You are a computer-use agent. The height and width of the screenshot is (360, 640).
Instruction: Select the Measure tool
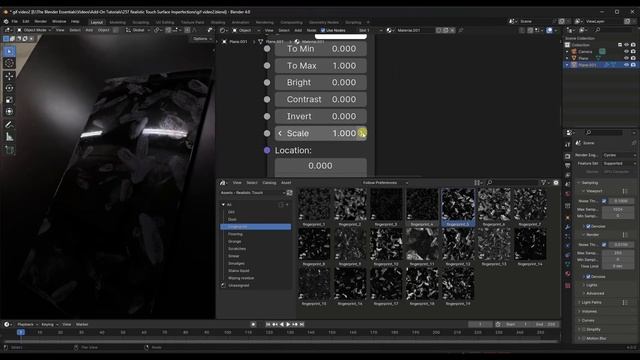point(9,137)
